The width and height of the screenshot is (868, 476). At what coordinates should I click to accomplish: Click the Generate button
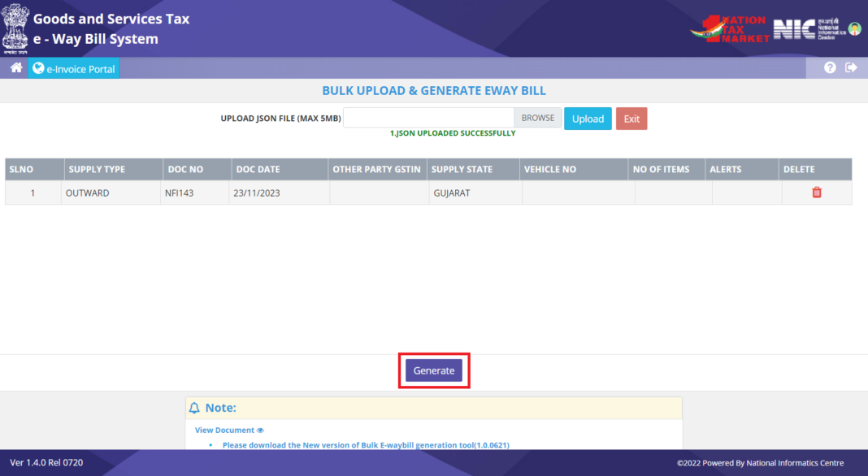point(433,370)
